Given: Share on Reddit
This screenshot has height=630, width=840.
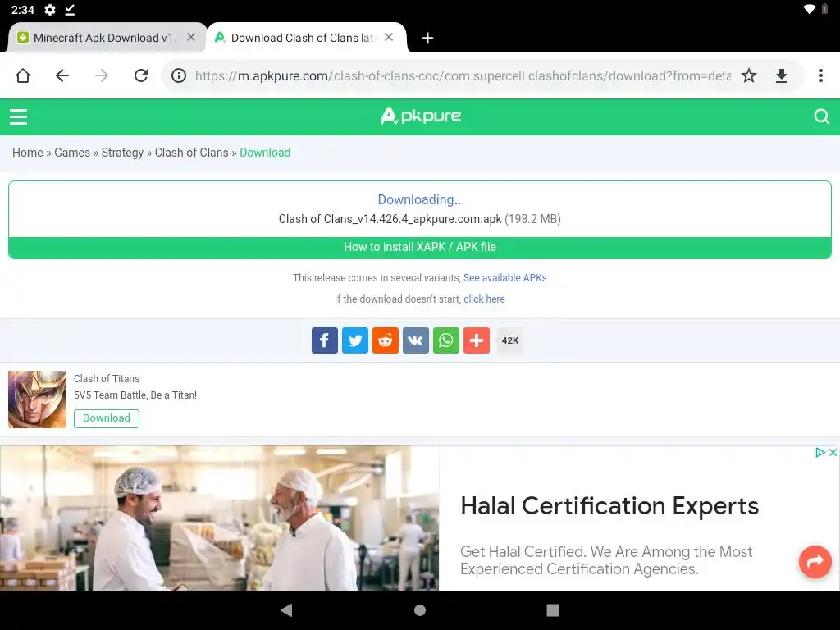Looking at the screenshot, I should (386, 340).
